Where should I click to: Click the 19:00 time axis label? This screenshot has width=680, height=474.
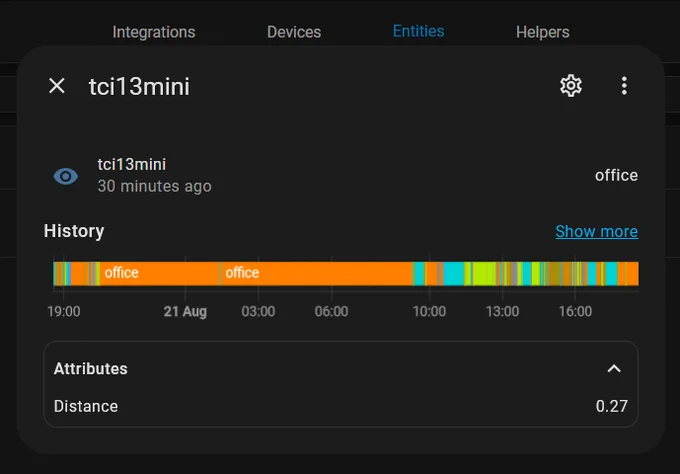[x=64, y=311]
